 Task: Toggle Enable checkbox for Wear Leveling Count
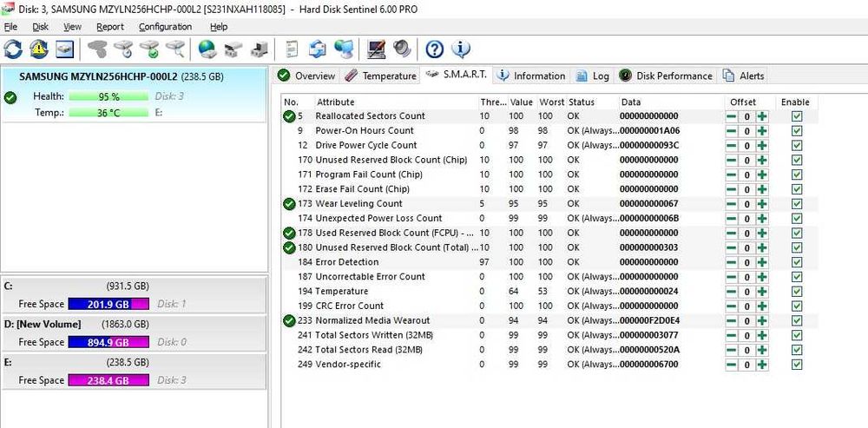pyautogui.click(x=797, y=204)
